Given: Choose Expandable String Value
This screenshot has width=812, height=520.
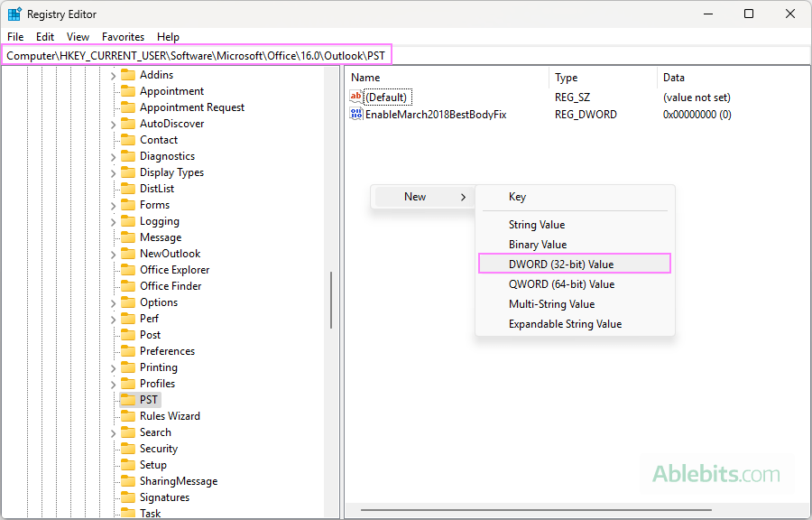Looking at the screenshot, I should tap(575, 324).
